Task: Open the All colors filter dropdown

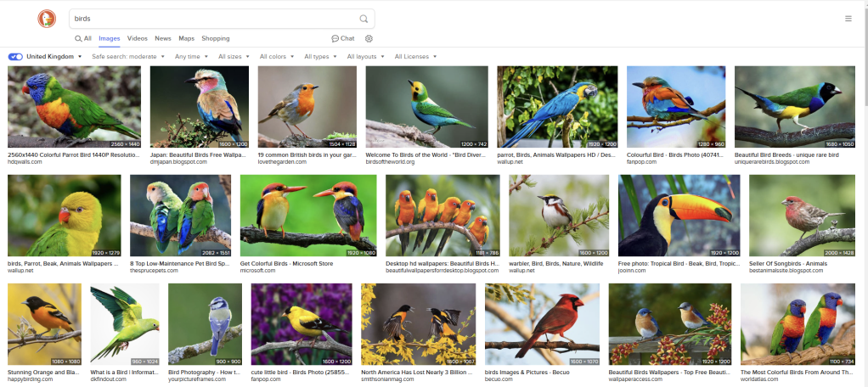Action: coord(276,57)
